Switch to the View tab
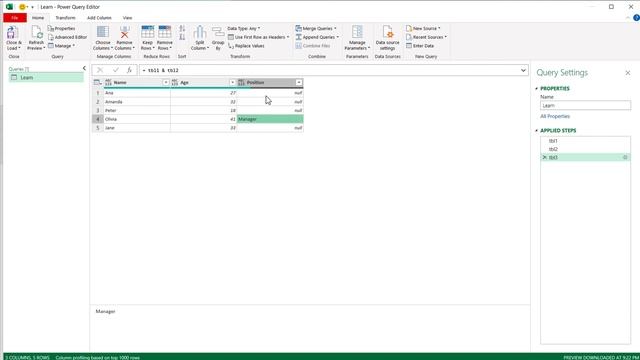This screenshot has height=360, width=640. 127,18
